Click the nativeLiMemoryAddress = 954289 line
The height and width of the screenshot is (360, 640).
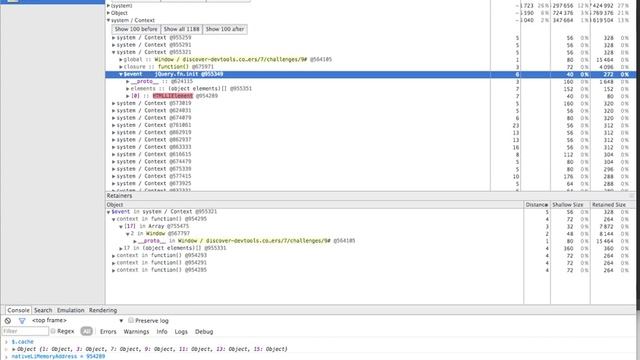58,357
